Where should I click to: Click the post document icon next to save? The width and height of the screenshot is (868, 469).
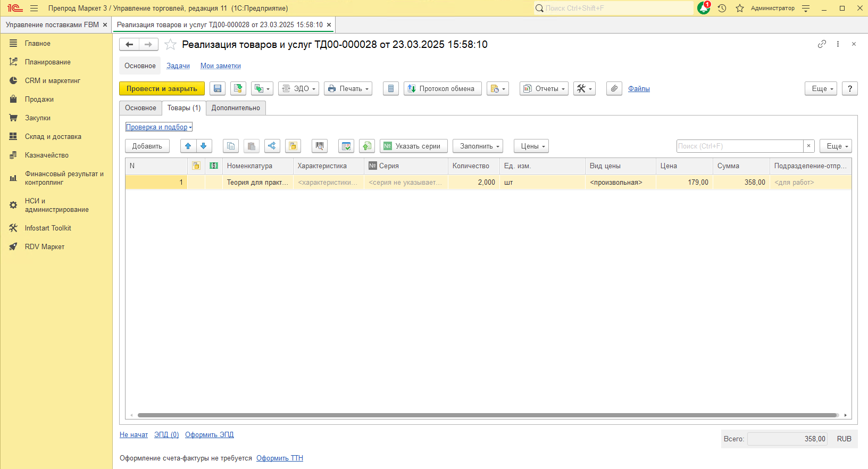pyautogui.click(x=238, y=88)
